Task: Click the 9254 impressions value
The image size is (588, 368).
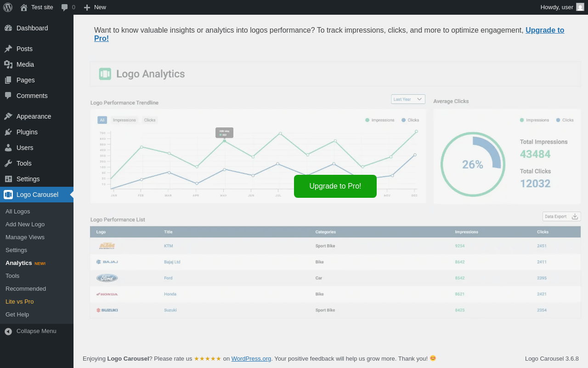Action: (x=460, y=246)
